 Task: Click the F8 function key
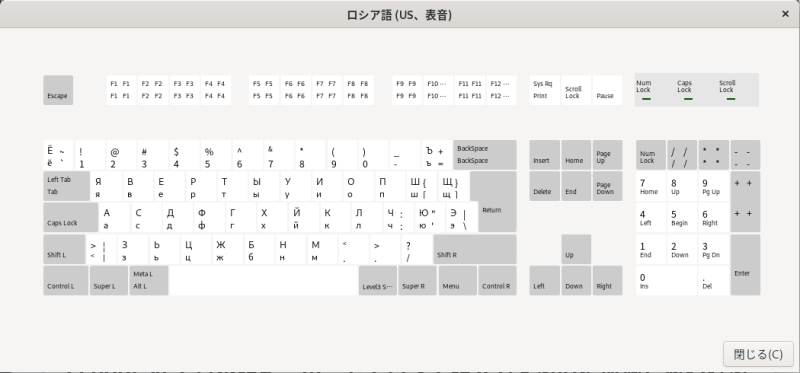pos(359,90)
